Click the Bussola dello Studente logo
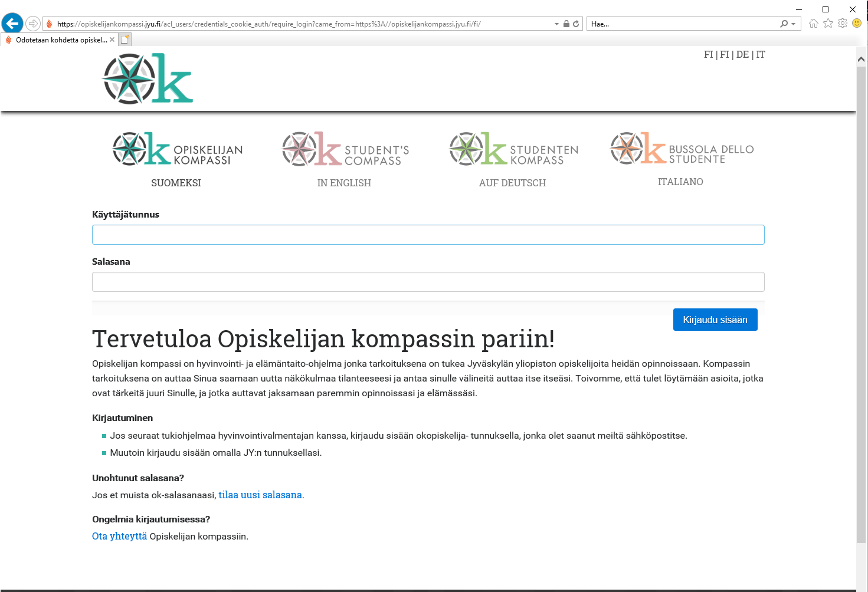Screen dimensions: 868x592 click(682, 148)
